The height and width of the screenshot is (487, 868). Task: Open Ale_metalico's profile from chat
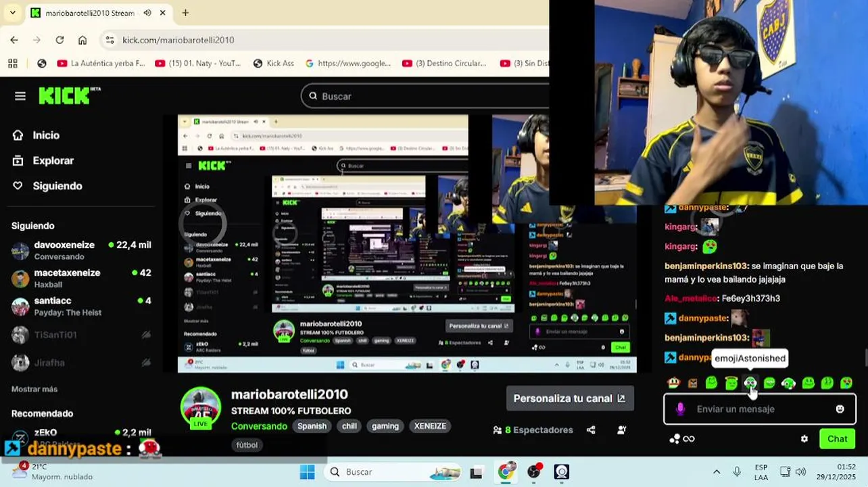click(691, 298)
